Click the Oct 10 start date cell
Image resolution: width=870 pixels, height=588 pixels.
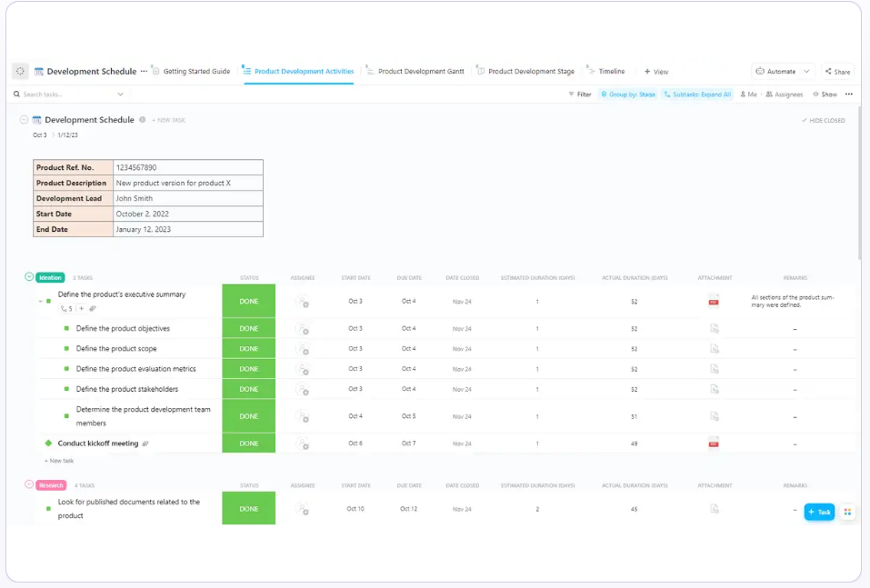(x=355, y=509)
